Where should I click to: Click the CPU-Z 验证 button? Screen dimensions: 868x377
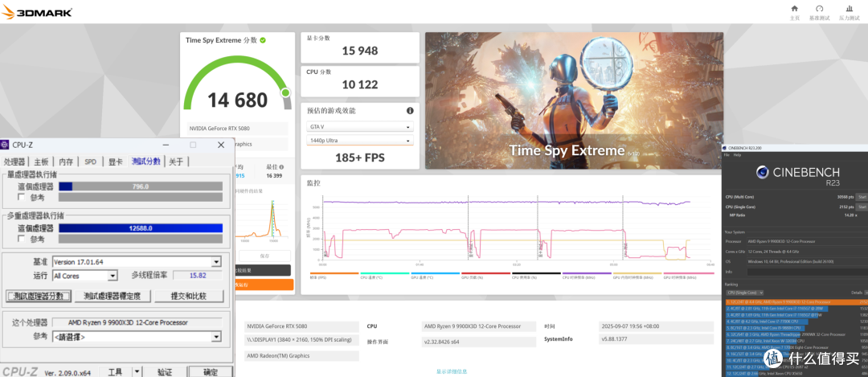(x=165, y=372)
